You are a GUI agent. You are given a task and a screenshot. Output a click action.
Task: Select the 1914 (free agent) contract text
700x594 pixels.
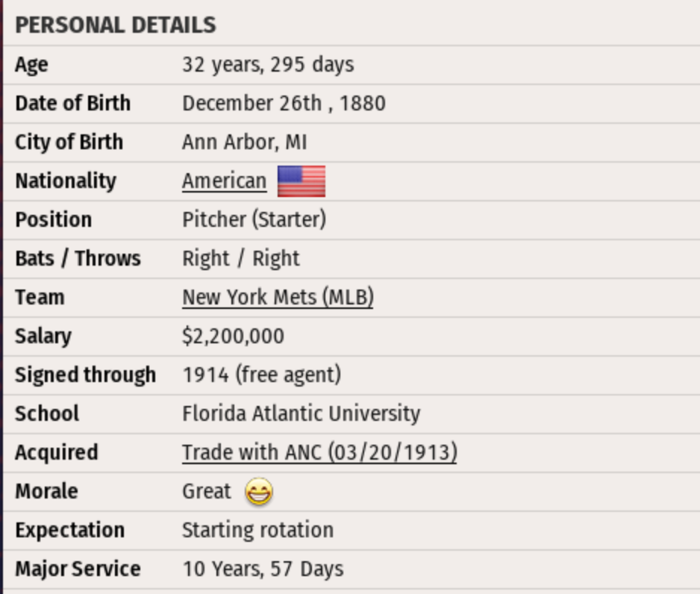pyautogui.click(x=261, y=375)
